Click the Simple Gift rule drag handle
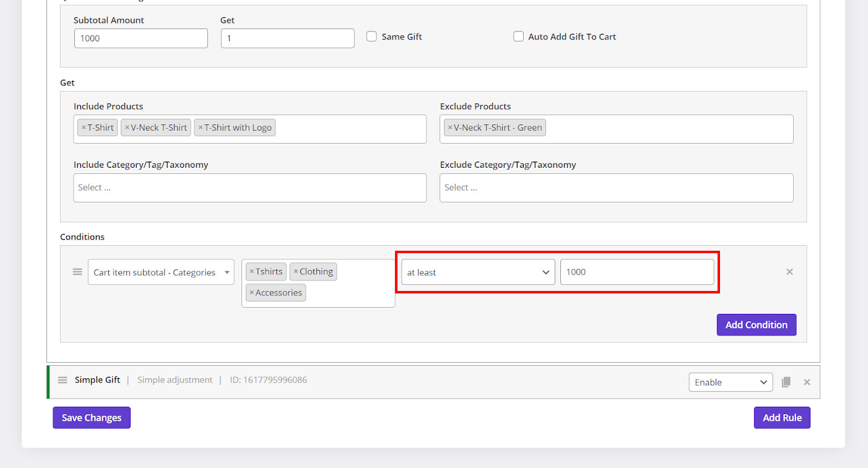Image resolution: width=868 pixels, height=468 pixels. (63, 380)
